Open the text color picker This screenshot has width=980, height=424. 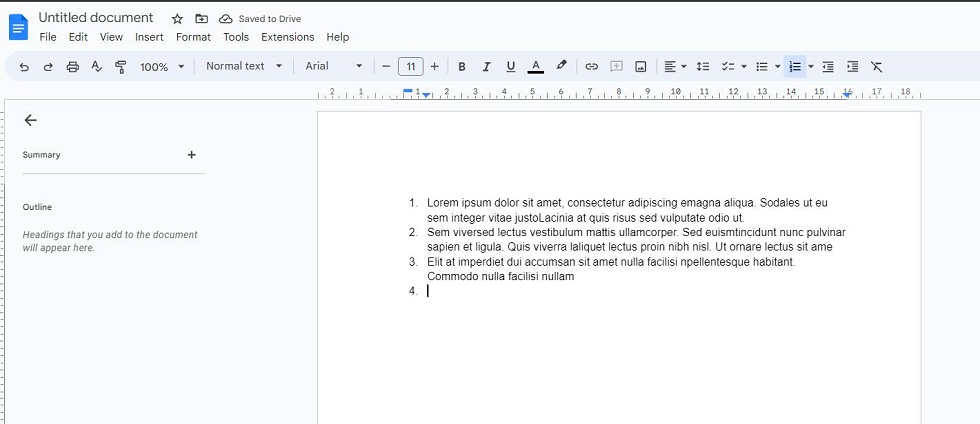(536, 66)
